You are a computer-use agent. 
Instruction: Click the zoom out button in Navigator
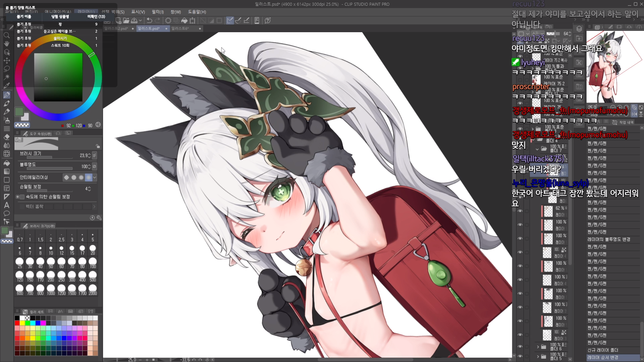pyautogui.click(x=613, y=108)
